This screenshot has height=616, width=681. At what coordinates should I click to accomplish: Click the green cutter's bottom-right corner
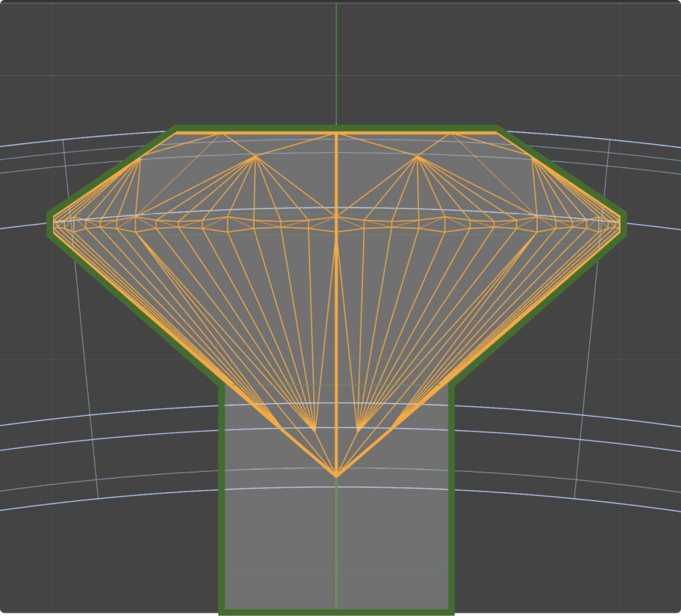click(451, 611)
